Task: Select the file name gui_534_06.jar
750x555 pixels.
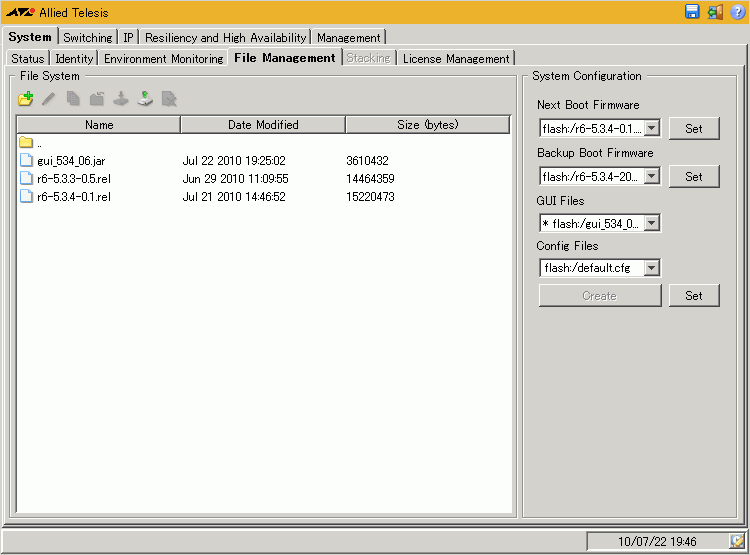Action: tap(71, 161)
